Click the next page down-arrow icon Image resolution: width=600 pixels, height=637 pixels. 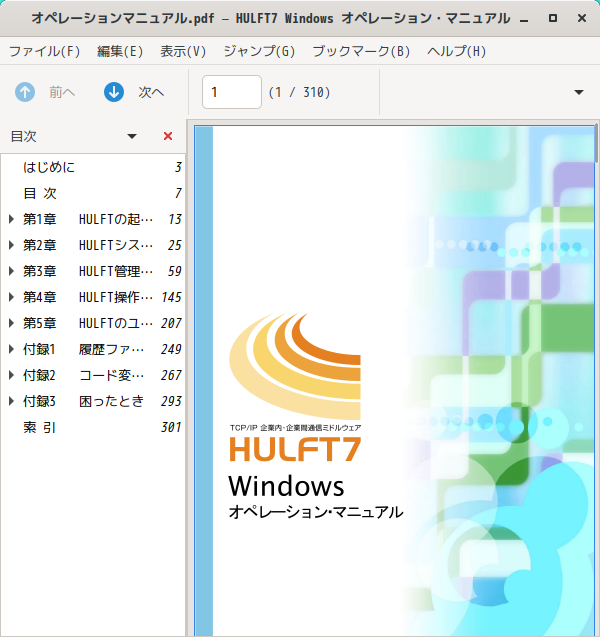(114, 92)
